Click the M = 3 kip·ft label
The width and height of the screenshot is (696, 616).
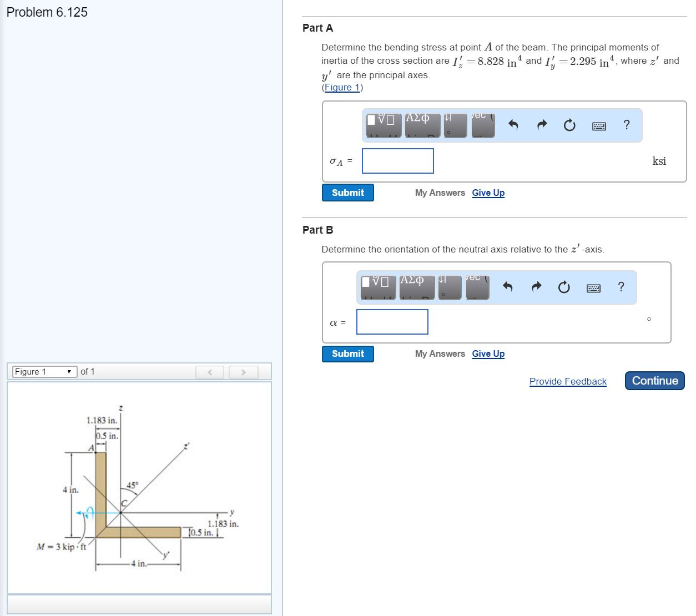pyautogui.click(x=61, y=547)
